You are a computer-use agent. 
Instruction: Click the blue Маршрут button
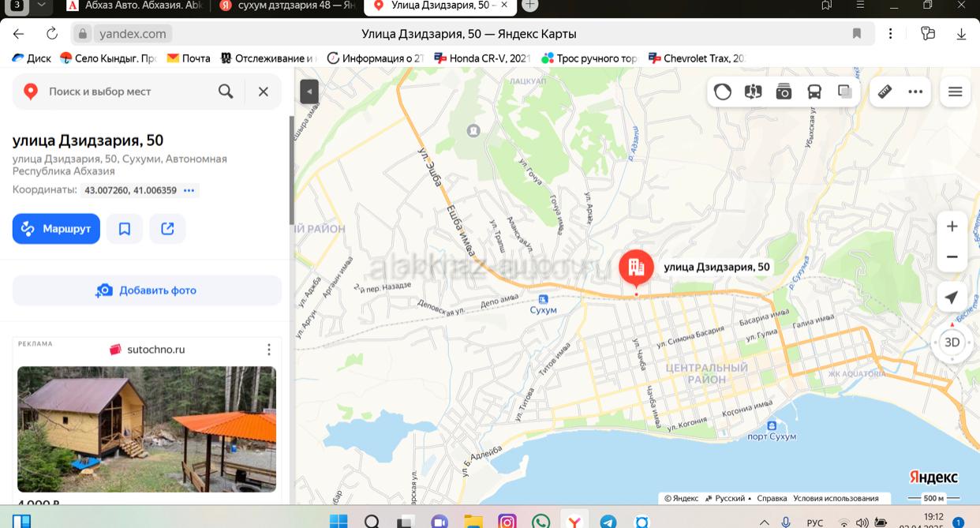56,229
